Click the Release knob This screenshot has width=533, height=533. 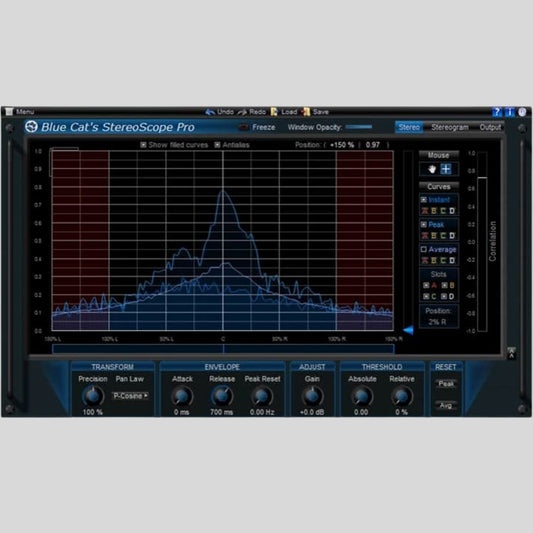point(222,396)
